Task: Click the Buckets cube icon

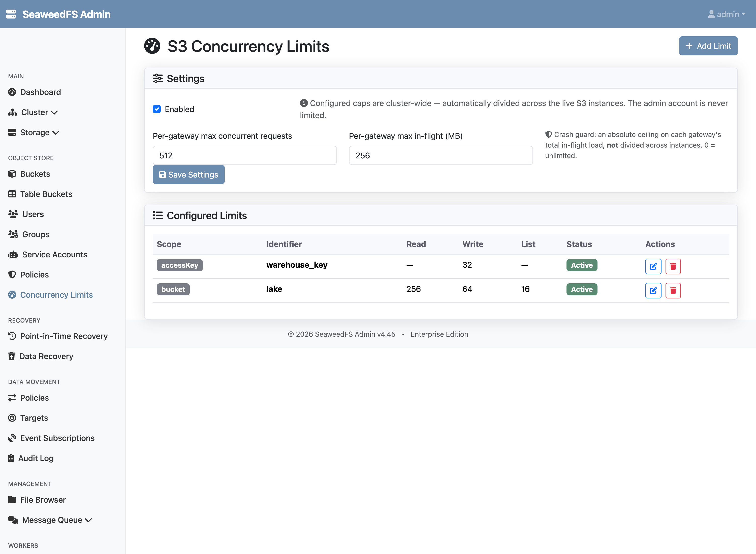Action: (12, 174)
